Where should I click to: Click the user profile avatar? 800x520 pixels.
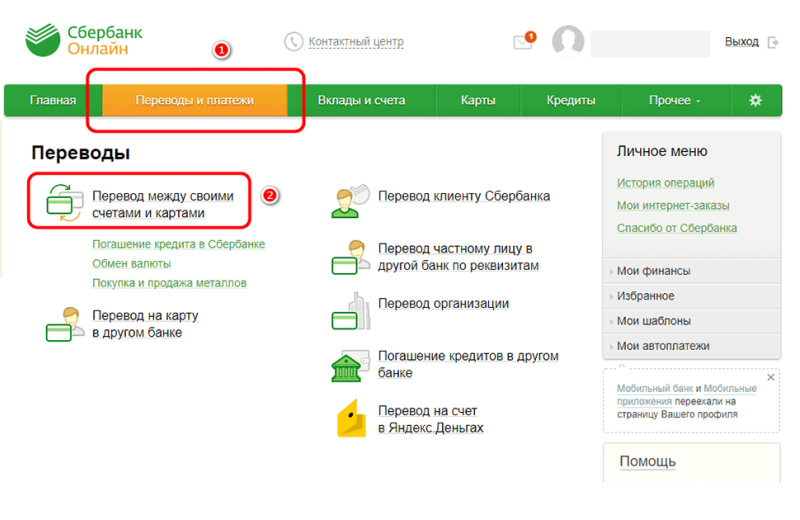coord(568,42)
